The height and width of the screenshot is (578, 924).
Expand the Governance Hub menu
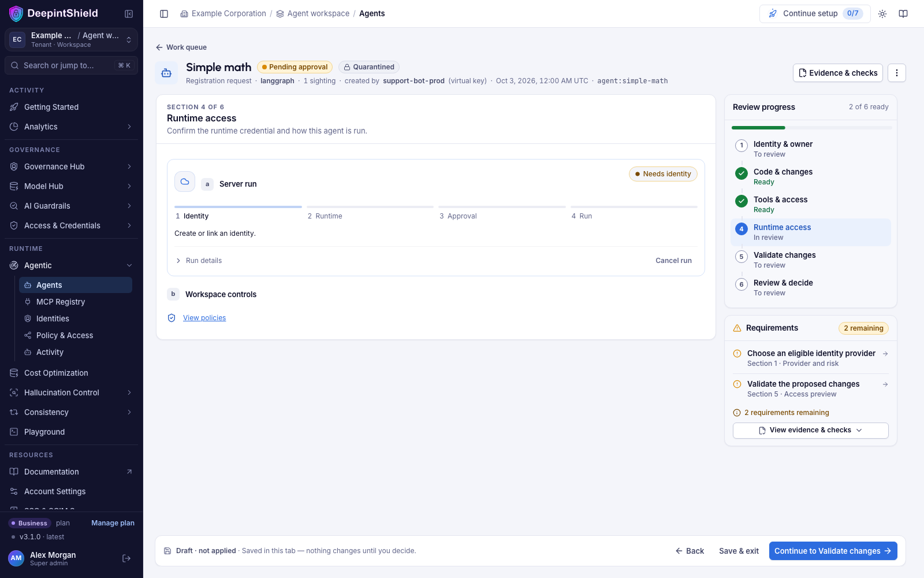point(71,166)
